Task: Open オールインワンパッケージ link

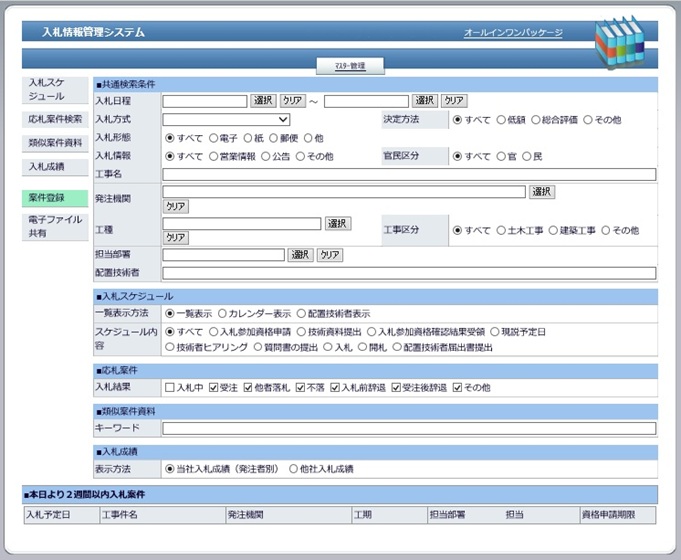Action: (x=513, y=33)
